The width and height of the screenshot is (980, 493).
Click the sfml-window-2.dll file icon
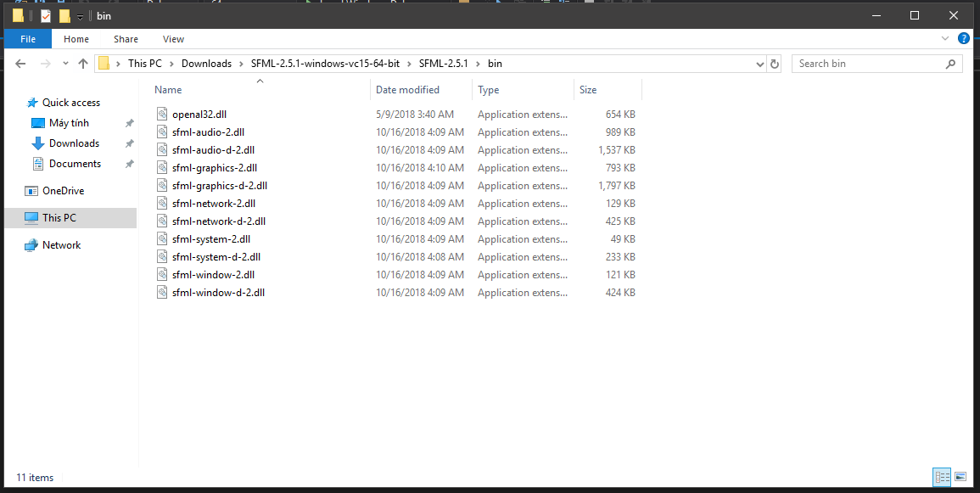coord(162,274)
